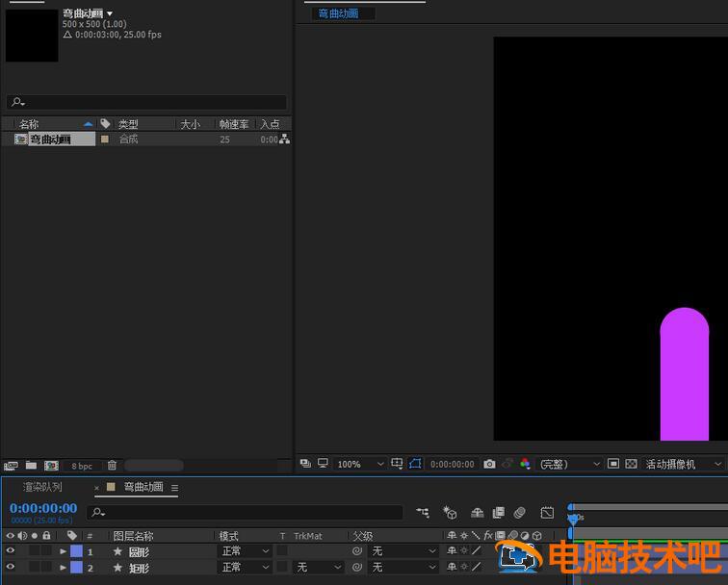Screen dimensions: 728x585
Task: Enable motion blur for timeline layers
Action: click(519, 513)
